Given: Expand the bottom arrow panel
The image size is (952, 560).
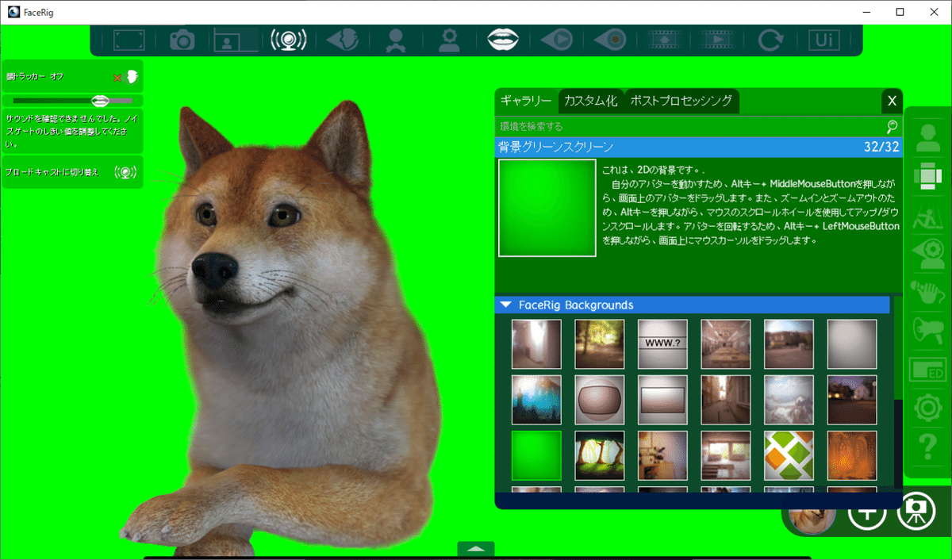Looking at the screenshot, I should [475, 548].
